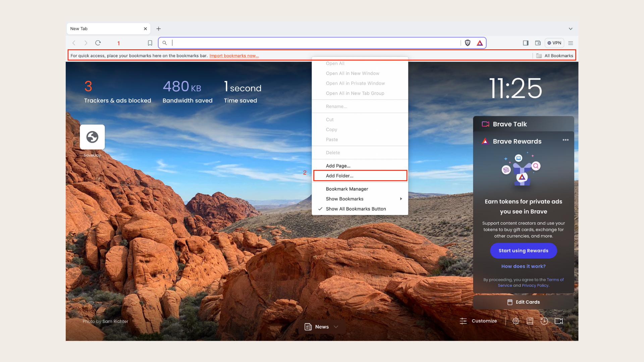Select Bookmark Manager from context menu
Viewport: 644px width, 362px height.
click(x=347, y=189)
